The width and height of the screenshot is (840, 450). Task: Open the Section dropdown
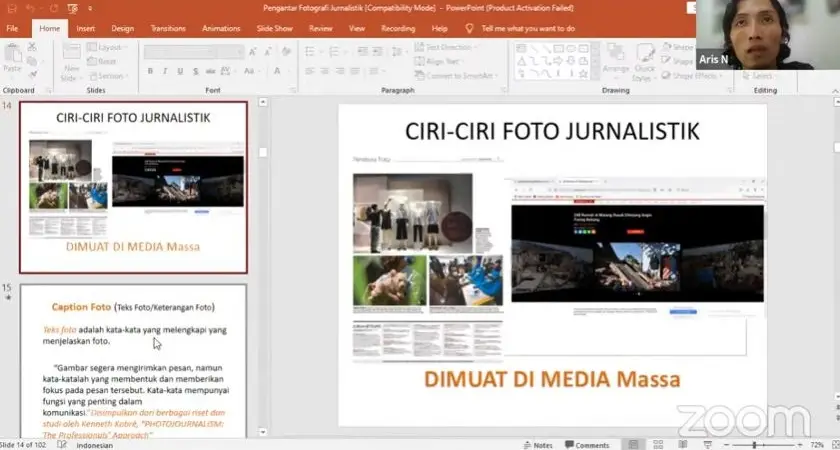click(107, 76)
